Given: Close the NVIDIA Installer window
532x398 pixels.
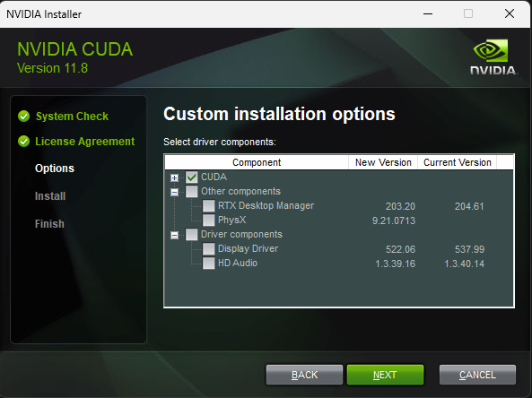Looking at the screenshot, I should click(x=510, y=14).
